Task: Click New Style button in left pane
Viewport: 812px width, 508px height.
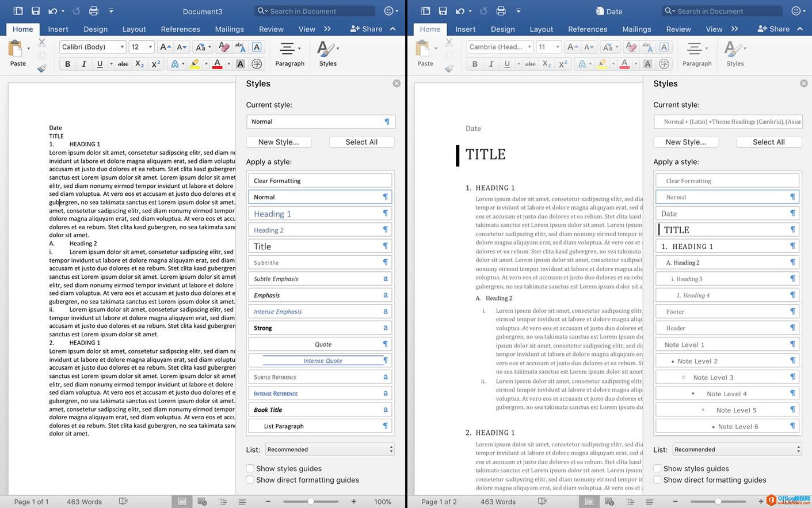Action: pos(279,142)
